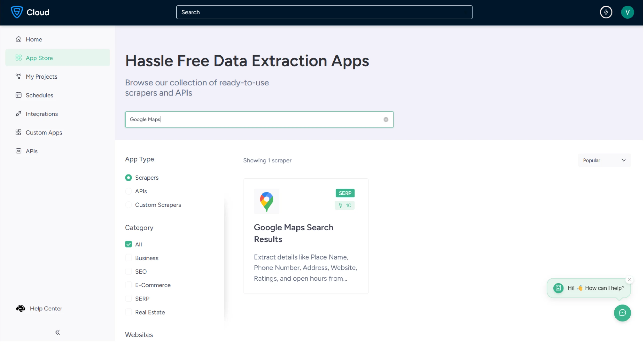This screenshot has width=644, height=346.
Task: Click the Cloud brand name
Action: pos(38,12)
